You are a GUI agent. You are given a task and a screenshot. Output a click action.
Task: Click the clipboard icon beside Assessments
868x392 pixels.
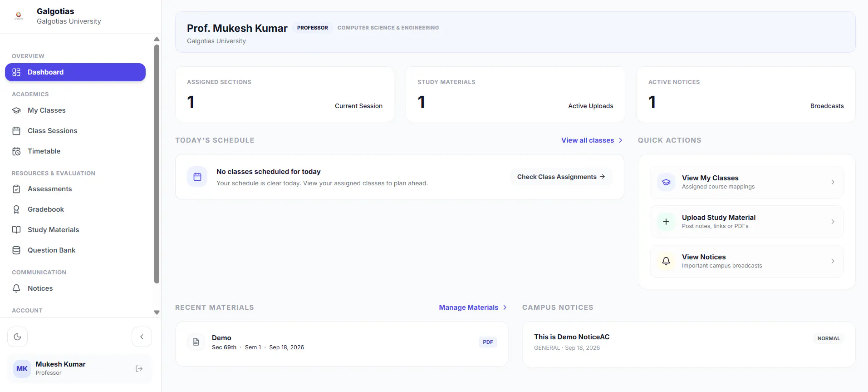(x=16, y=189)
